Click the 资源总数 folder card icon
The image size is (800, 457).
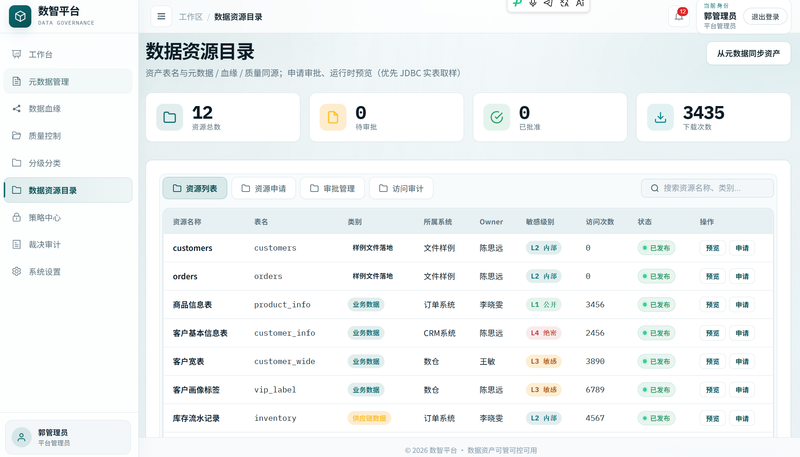tap(169, 117)
